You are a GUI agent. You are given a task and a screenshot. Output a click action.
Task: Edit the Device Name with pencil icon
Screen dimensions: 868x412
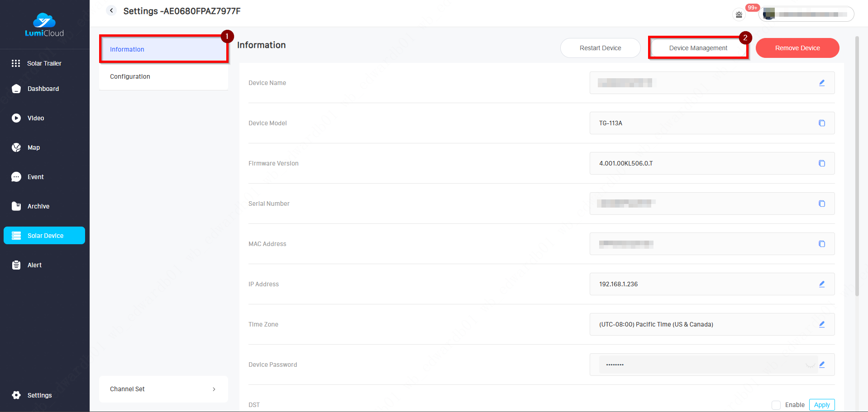click(x=822, y=83)
